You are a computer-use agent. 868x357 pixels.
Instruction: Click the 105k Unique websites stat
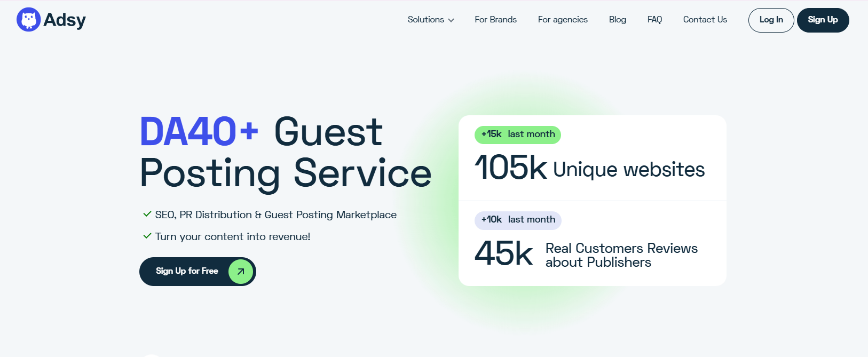click(x=589, y=168)
